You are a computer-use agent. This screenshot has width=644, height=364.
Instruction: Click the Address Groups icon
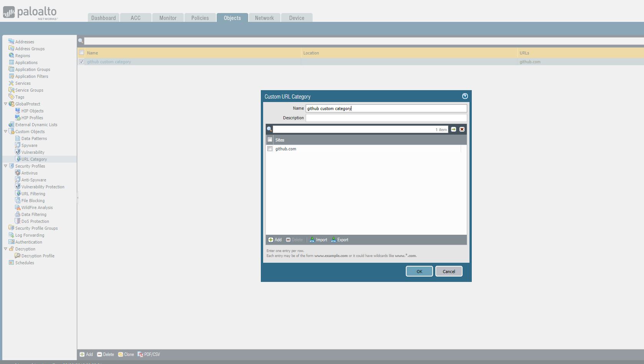(x=11, y=48)
